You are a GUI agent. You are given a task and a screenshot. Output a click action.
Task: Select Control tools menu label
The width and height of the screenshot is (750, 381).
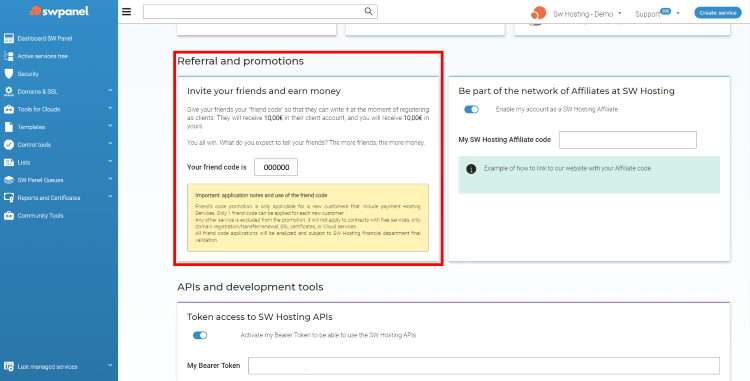(x=34, y=144)
